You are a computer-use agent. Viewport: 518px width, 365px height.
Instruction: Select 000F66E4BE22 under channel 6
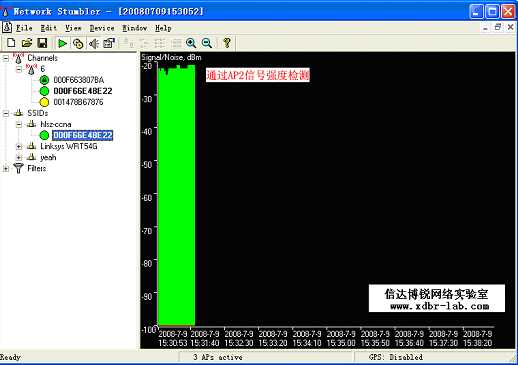click(83, 91)
